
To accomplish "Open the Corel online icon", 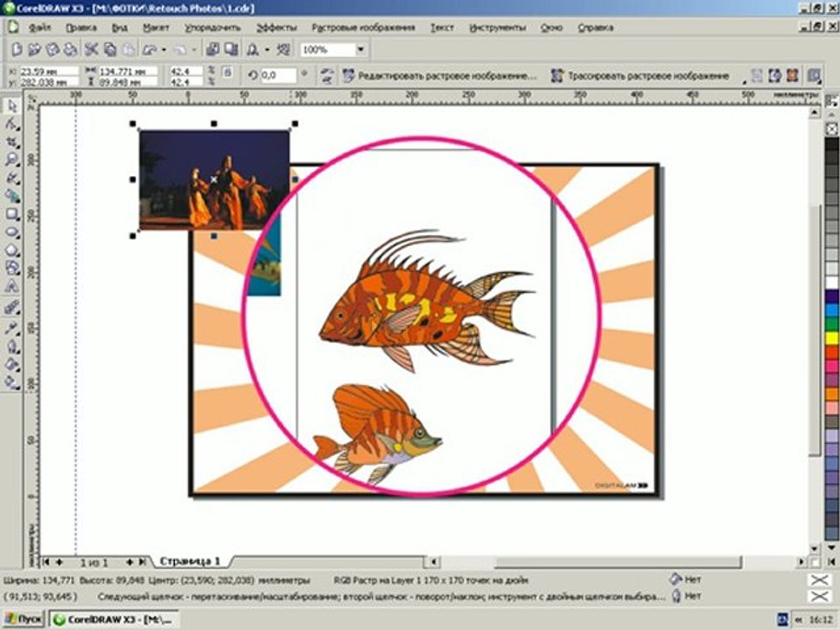I will click(x=283, y=50).
